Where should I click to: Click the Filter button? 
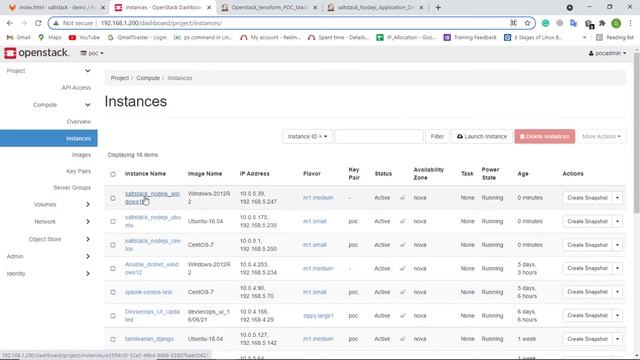pos(437,136)
